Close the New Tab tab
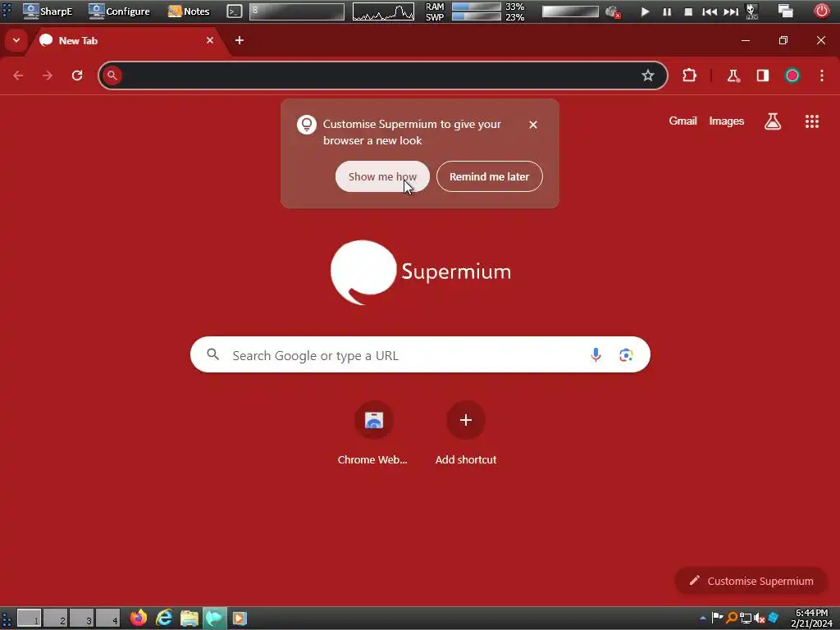This screenshot has width=840, height=630. pos(210,40)
